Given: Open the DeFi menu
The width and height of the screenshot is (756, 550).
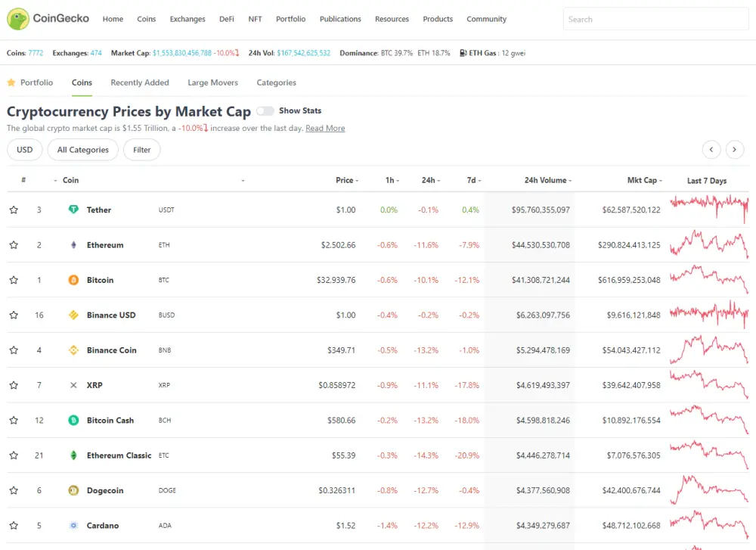Looking at the screenshot, I should point(227,19).
